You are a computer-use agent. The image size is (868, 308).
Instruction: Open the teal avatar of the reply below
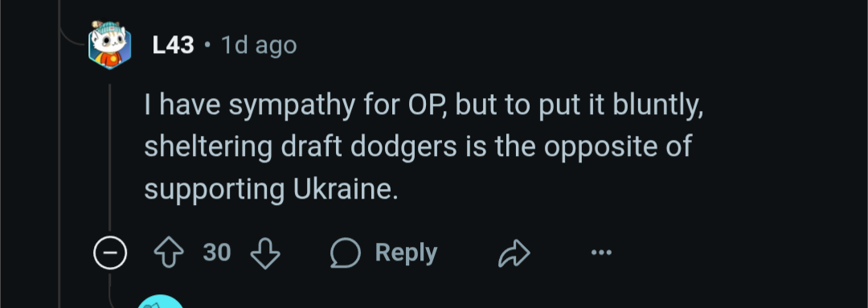(x=161, y=301)
